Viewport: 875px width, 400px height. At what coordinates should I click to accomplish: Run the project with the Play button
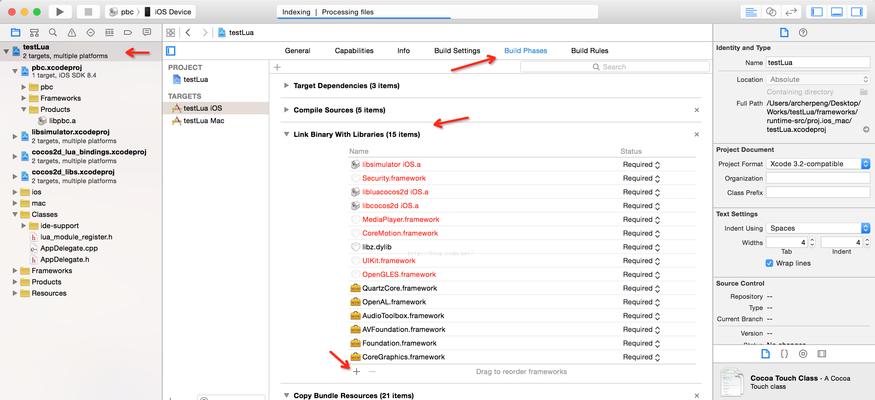point(60,12)
